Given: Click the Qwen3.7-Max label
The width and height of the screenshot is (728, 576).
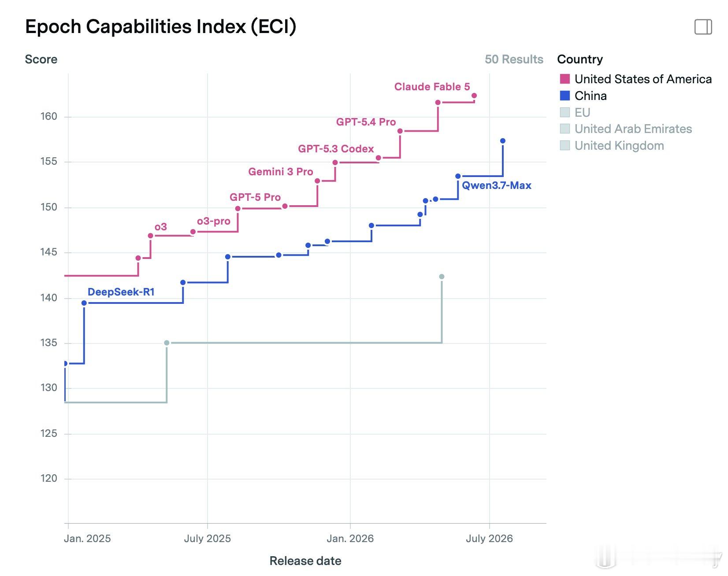Looking at the screenshot, I should point(497,185).
